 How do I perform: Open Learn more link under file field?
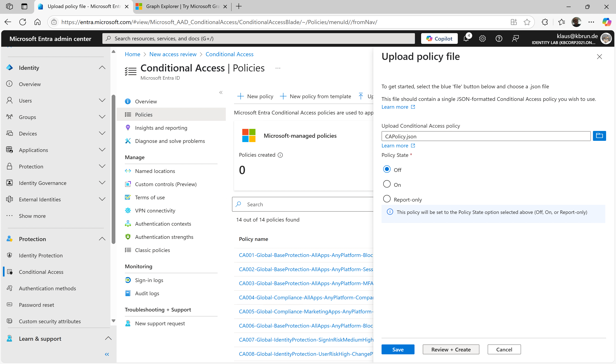coord(398,146)
